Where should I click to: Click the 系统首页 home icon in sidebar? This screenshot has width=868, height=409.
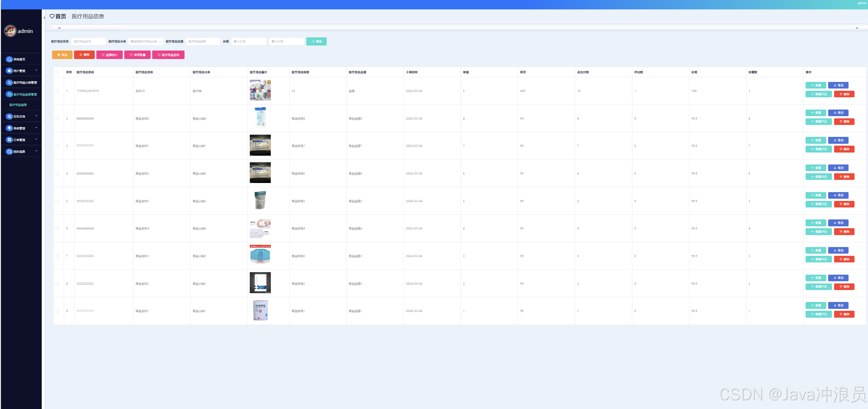point(9,59)
